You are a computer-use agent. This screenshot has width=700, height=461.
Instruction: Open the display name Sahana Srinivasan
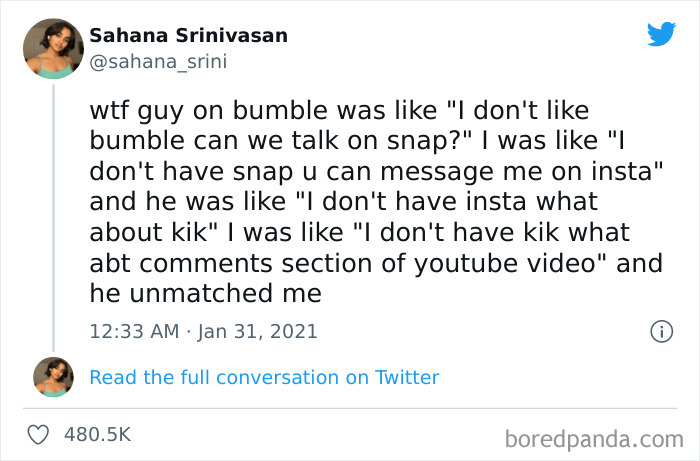pyautogui.click(x=189, y=36)
